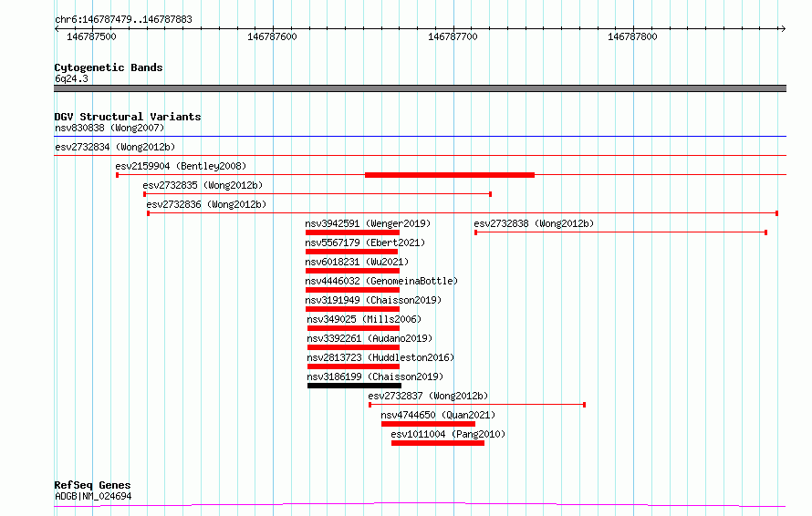Click the blue nsv830838 variant line

click(420, 136)
